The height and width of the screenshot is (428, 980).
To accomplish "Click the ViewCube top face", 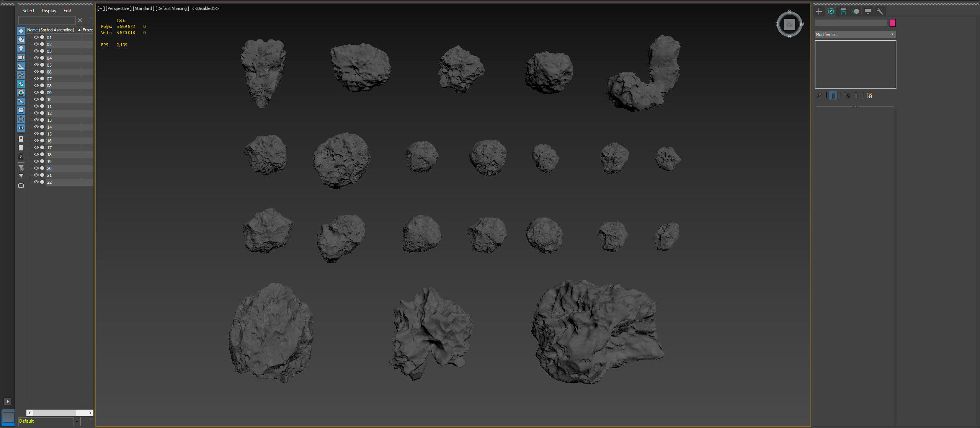I will [x=789, y=25].
